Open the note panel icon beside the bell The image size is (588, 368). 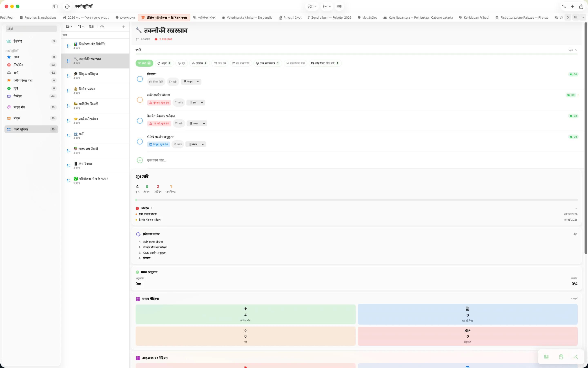pyautogui.click(x=576, y=18)
